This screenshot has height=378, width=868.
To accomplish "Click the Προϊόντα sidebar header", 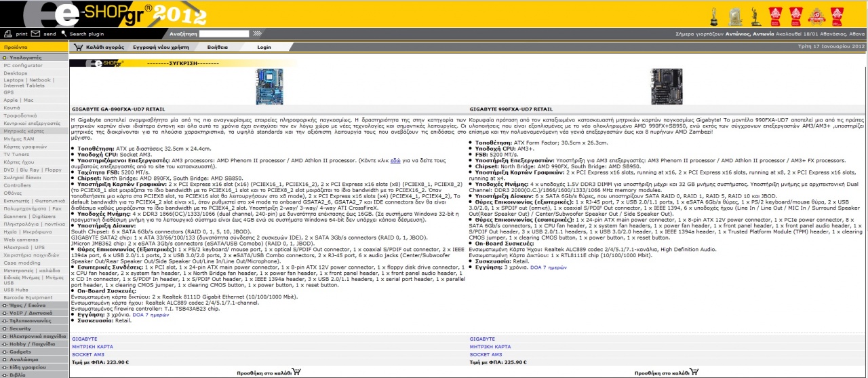I will (x=34, y=48).
